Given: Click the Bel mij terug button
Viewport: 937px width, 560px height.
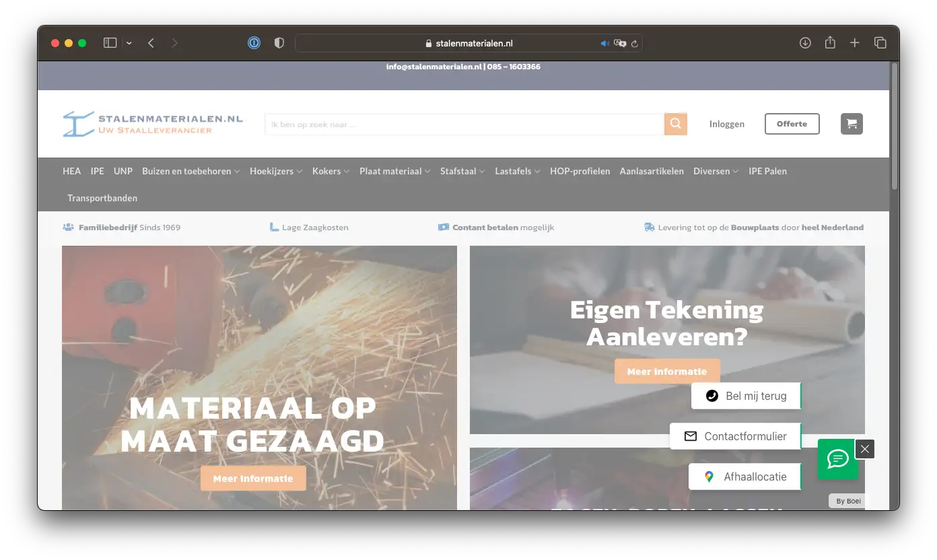Looking at the screenshot, I should pyautogui.click(x=746, y=396).
